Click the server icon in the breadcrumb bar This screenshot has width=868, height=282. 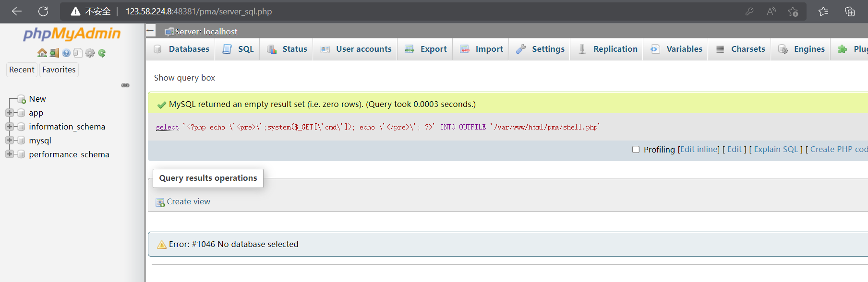[x=169, y=32]
